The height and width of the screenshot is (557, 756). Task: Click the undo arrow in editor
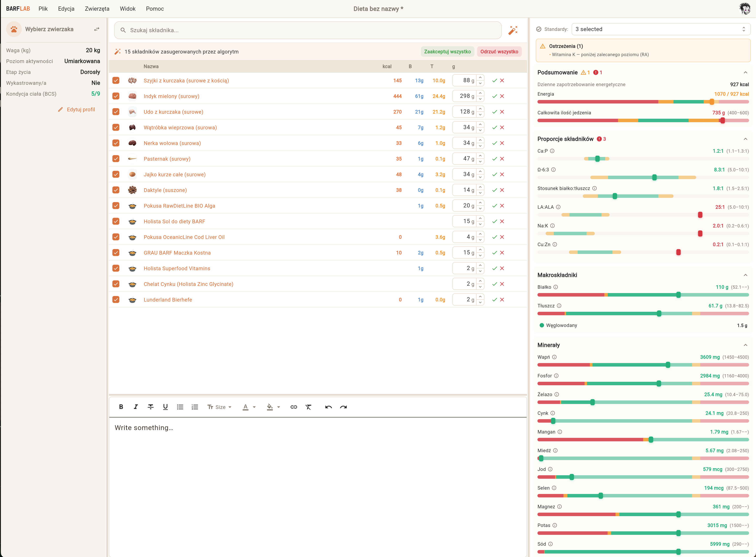click(328, 407)
